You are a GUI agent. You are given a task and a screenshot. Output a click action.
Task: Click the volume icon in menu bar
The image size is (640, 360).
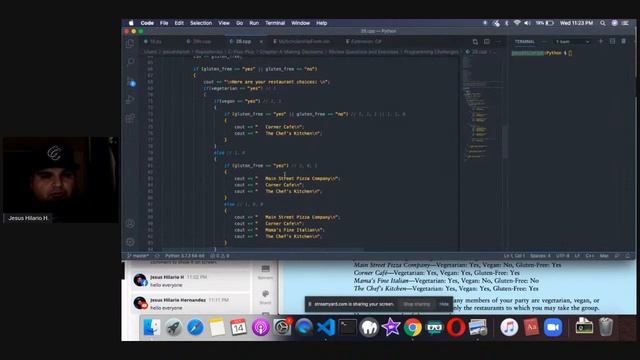(x=527, y=23)
